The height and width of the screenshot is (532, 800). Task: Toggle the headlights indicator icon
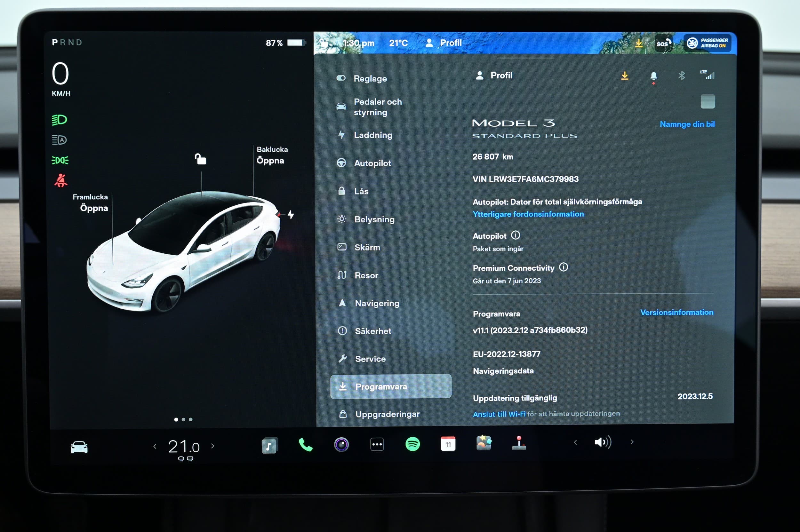click(x=60, y=120)
